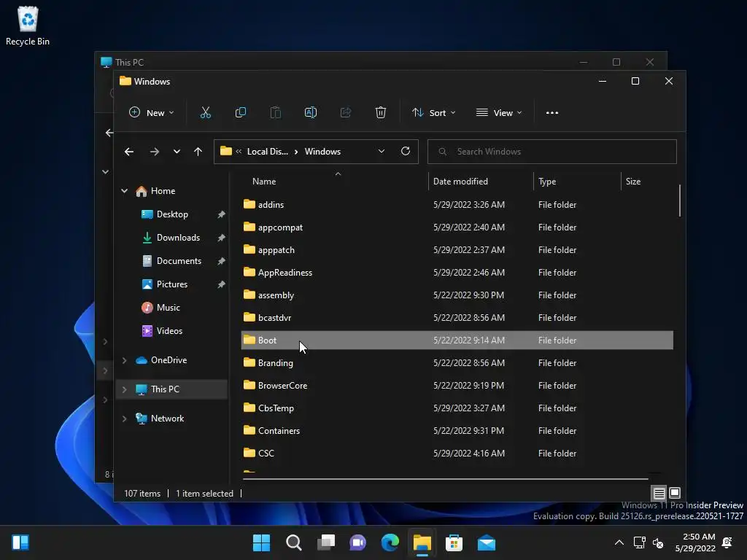Viewport: 747px width, 560px height.
Task: Go up one folder level
Action: pos(198,152)
